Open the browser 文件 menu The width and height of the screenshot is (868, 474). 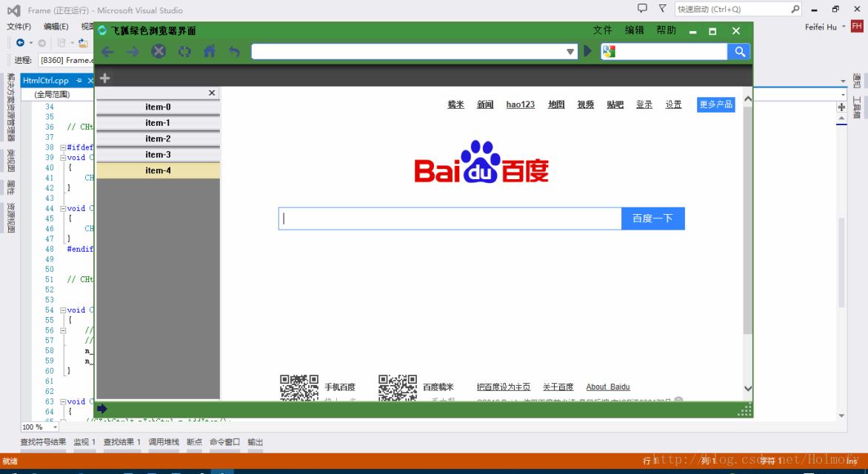(602, 30)
